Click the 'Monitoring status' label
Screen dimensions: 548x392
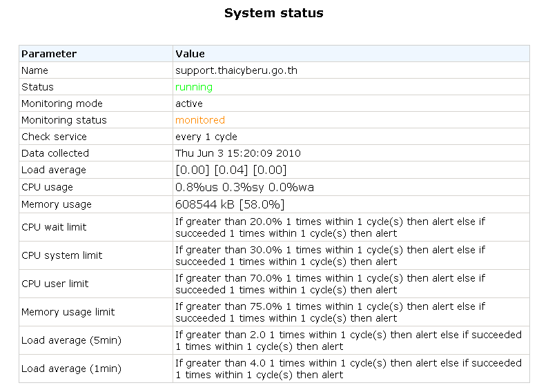click(x=64, y=120)
